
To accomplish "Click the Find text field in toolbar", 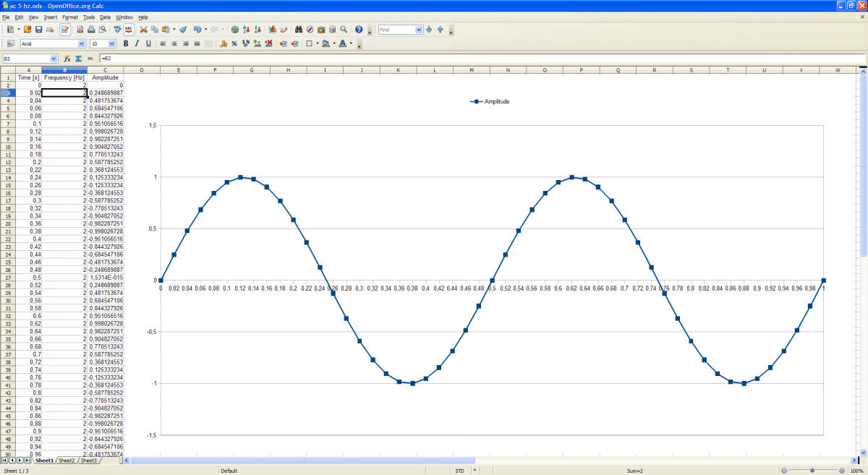I will (396, 30).
